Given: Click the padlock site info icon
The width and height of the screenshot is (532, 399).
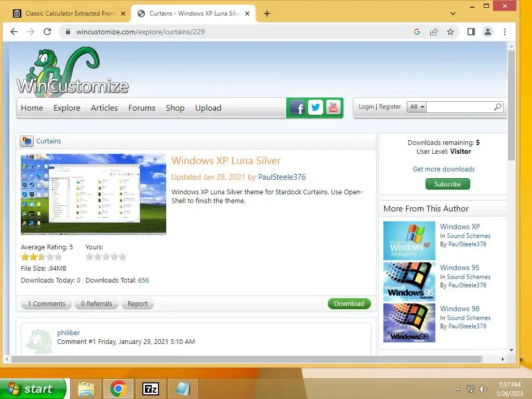Looking at the screenshot, I should pos(68,32).
